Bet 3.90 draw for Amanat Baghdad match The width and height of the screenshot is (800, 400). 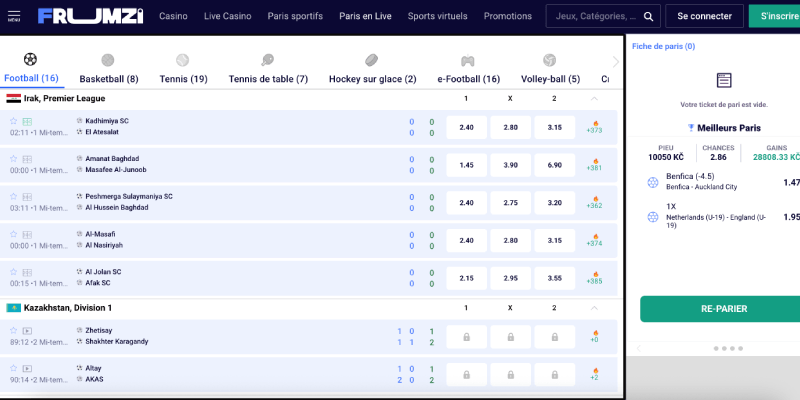click(x=511, y=165)
